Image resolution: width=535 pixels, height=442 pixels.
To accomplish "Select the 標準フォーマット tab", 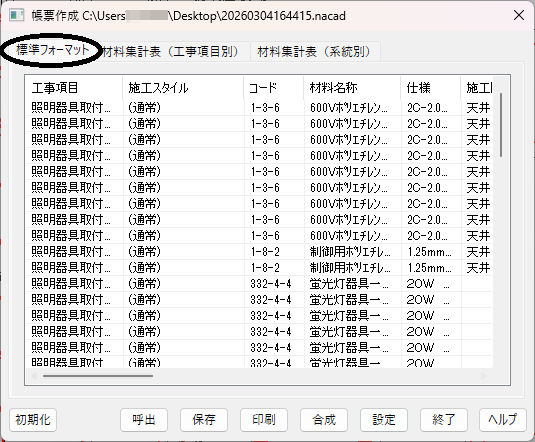I will [52, 50].
